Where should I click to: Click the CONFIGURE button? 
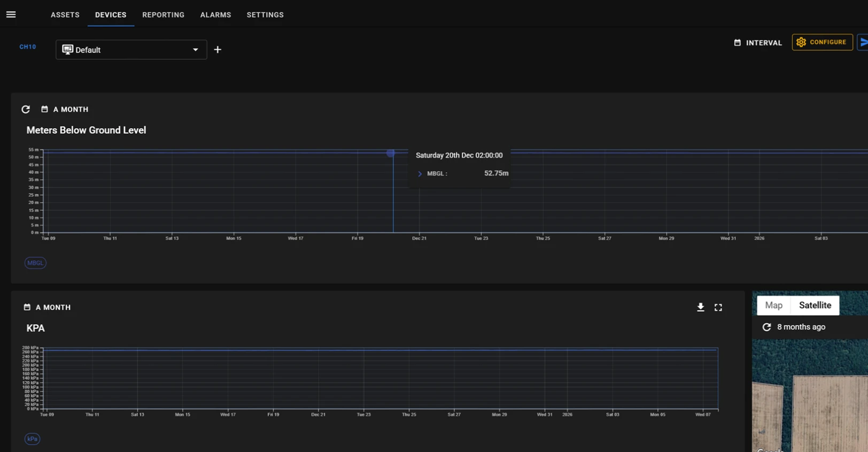pos(822,42)
